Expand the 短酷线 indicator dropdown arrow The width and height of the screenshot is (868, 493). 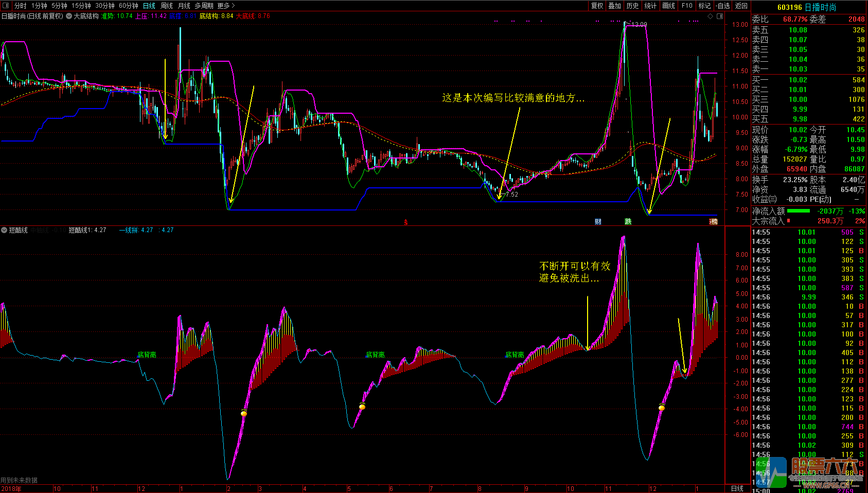click(x=4, y=230)
